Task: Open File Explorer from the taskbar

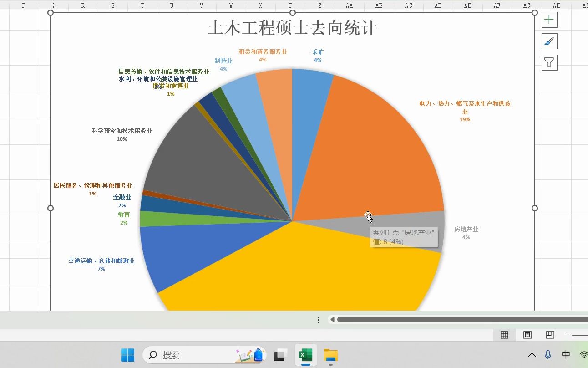Action: pyautogui.click(x=331, y=355)
